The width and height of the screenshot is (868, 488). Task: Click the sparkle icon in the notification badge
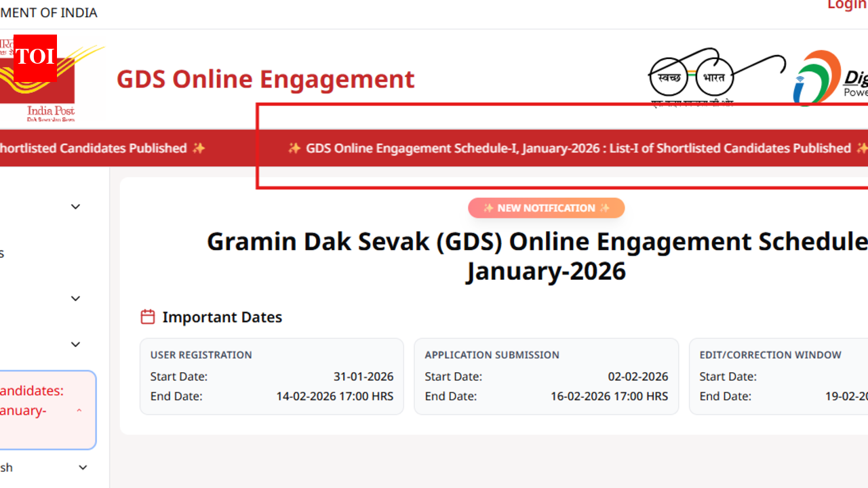[x=488, y=208]
